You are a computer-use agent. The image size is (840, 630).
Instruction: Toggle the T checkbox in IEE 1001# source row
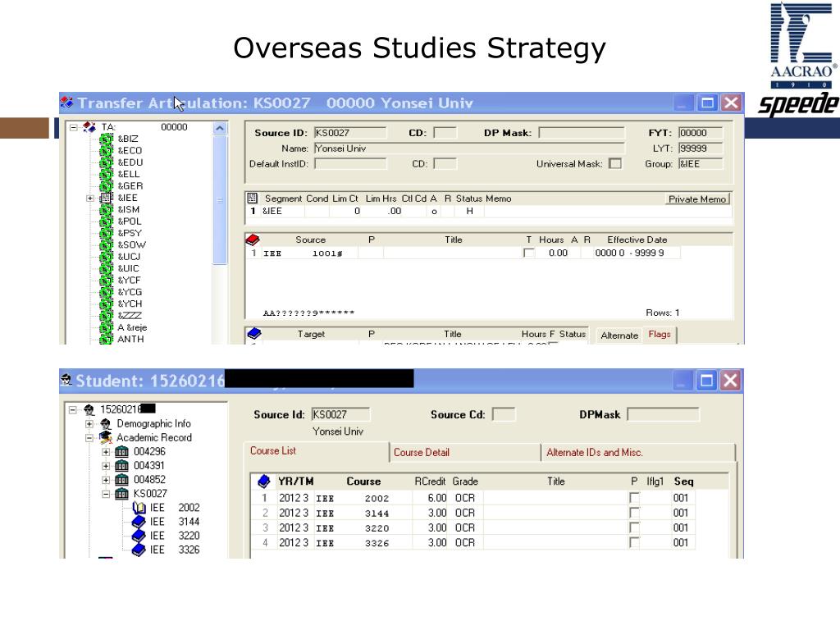click(x=529, y=253)
